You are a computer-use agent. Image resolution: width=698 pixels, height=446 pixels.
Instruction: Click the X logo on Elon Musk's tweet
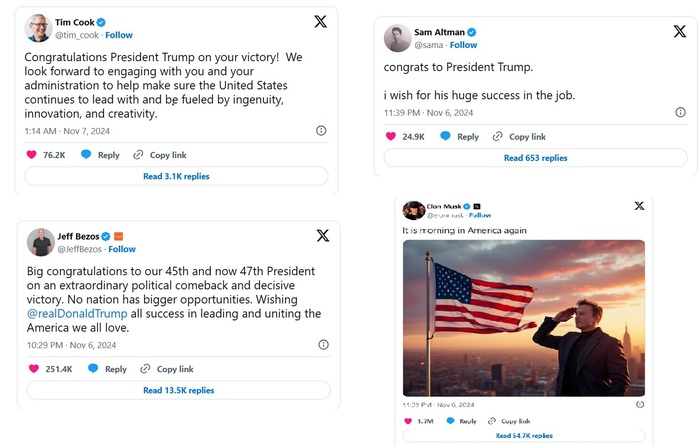(x=639, y=206)
